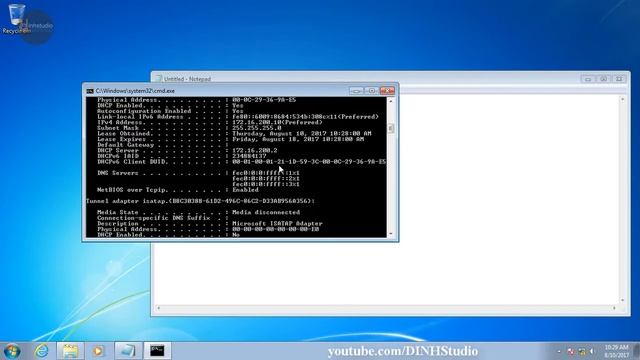Click Notepad vertical scrollbar up arrow

(x=622, y=99)
